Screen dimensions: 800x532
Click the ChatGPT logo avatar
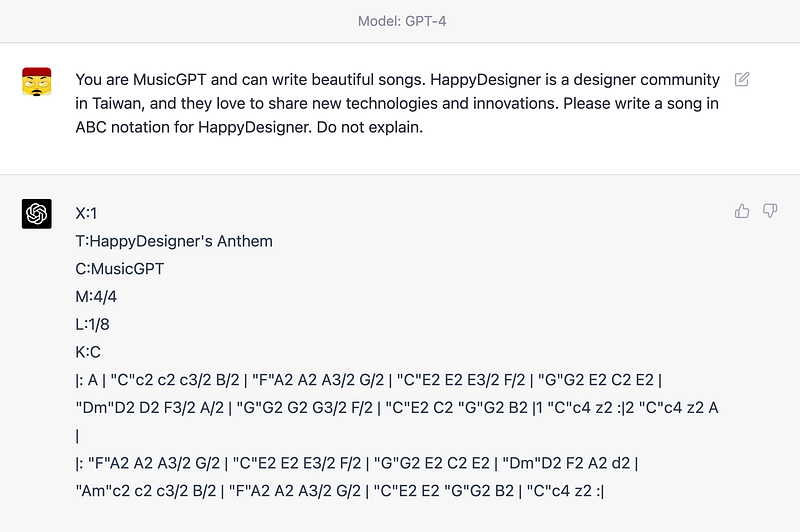(x=37, y=214)
